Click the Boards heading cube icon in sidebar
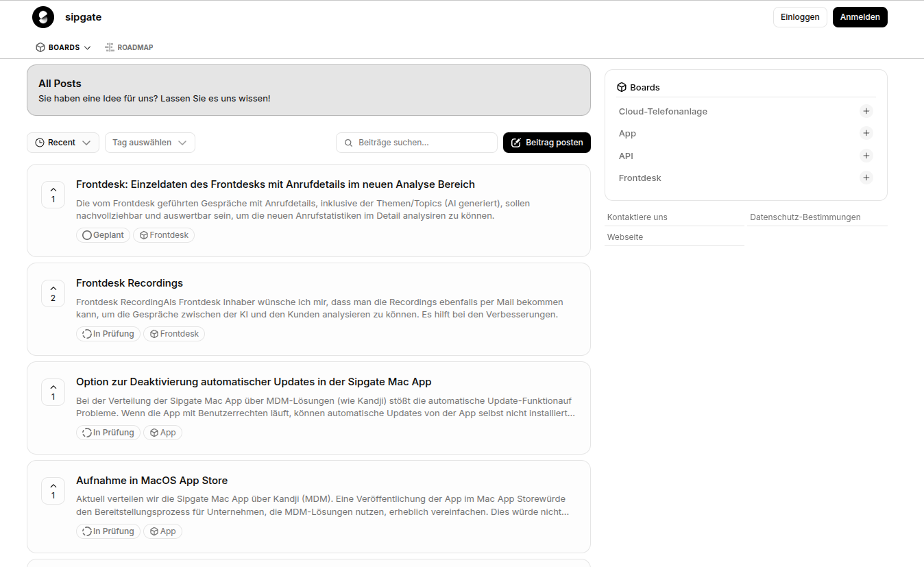 click(x=622, y=87)
